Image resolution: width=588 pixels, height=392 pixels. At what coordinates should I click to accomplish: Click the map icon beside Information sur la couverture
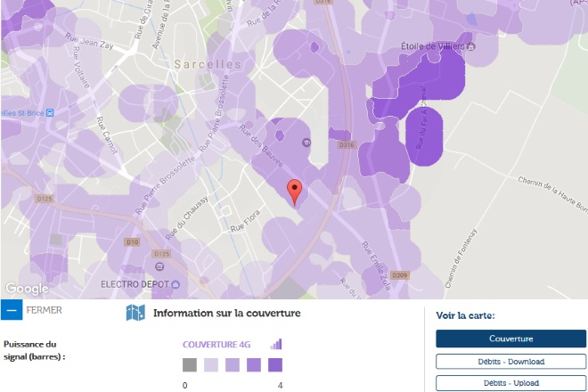click(x=135, y=313)
